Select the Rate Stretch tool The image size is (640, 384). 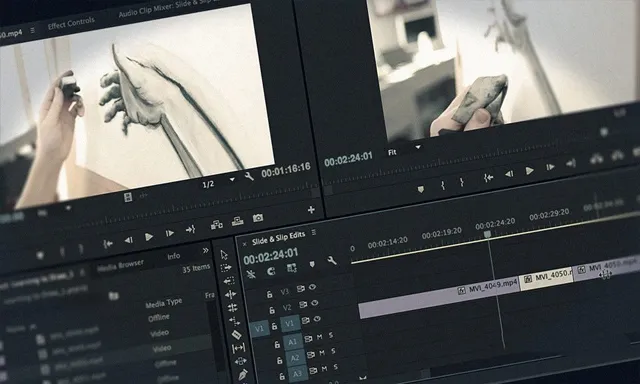click(x=234, y=321)
